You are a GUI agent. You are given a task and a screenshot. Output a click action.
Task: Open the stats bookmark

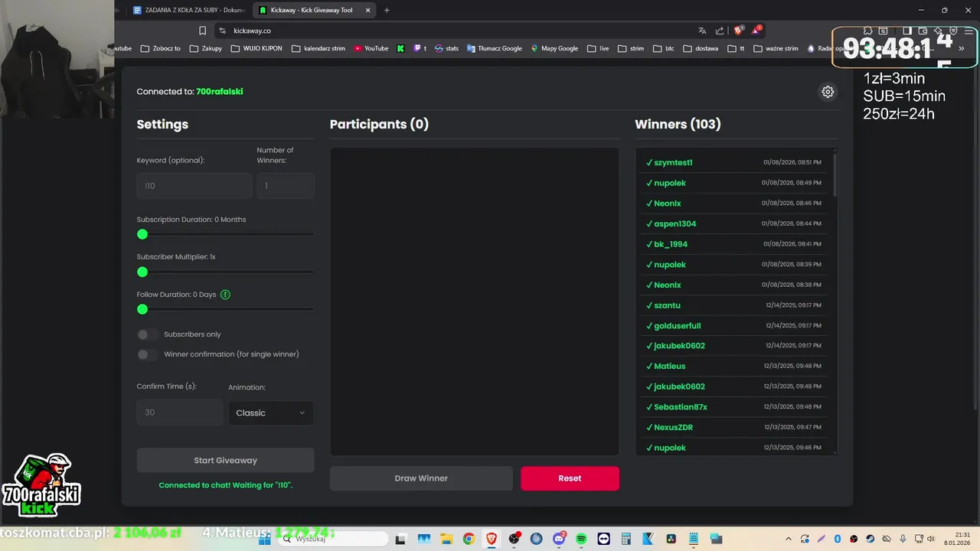pos(446,48)
